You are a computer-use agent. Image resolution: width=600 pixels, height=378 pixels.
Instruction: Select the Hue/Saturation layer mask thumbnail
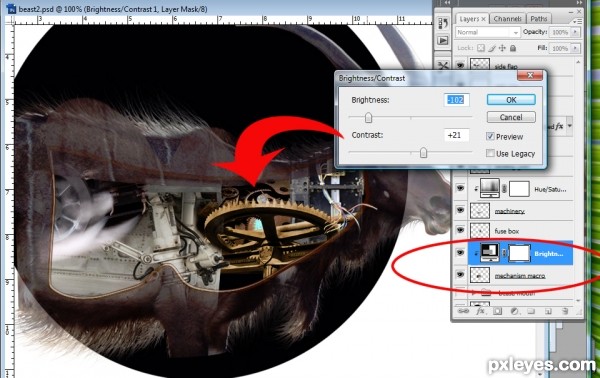(519, 189)
